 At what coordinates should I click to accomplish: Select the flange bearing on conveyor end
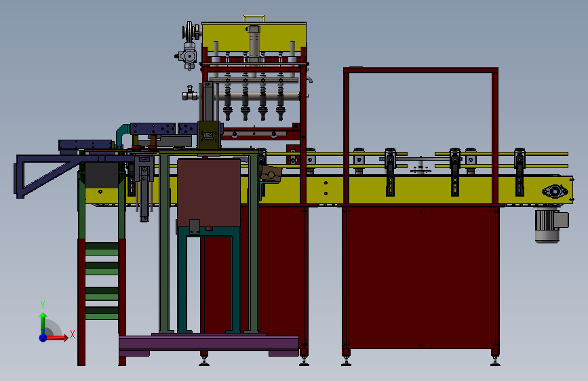click(x=555, y=191)
